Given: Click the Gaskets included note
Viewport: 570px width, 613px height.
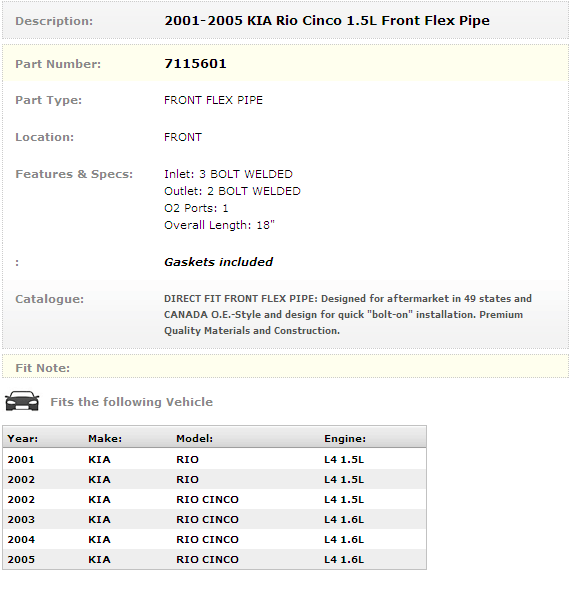Looking at the screenshot, I should pos(218,262).
